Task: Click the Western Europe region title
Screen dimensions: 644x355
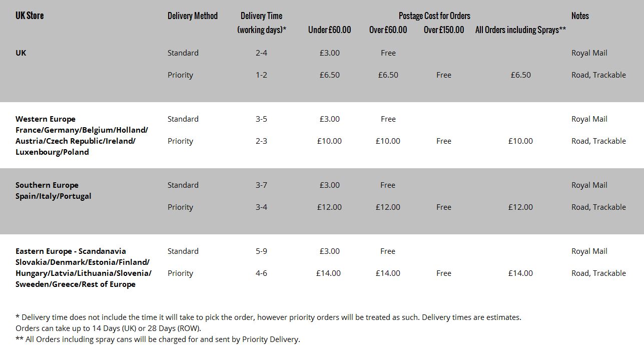Action: click(x=46, y=119)
